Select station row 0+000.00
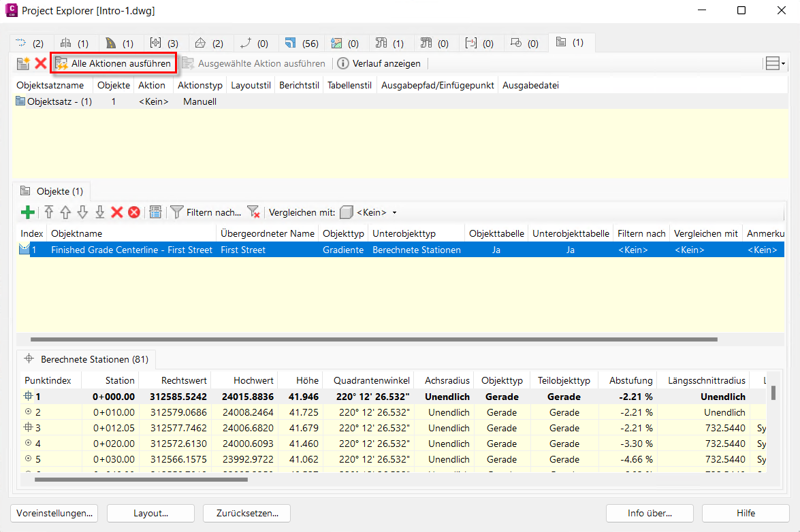 click(x=394, y=397)
